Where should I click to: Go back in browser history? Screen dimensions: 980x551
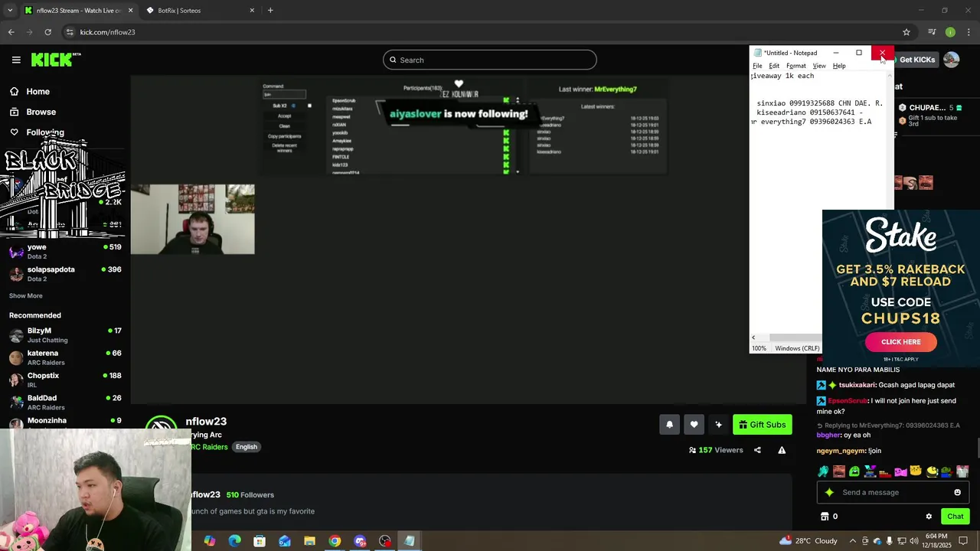click(11, 32)
